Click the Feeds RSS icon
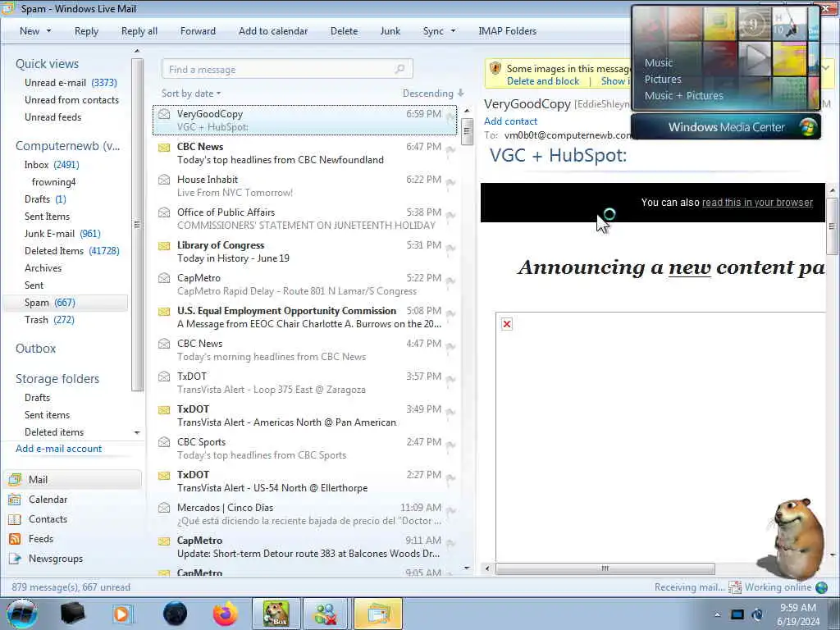The width and height of the screenshot is (840, 630). 15,539
